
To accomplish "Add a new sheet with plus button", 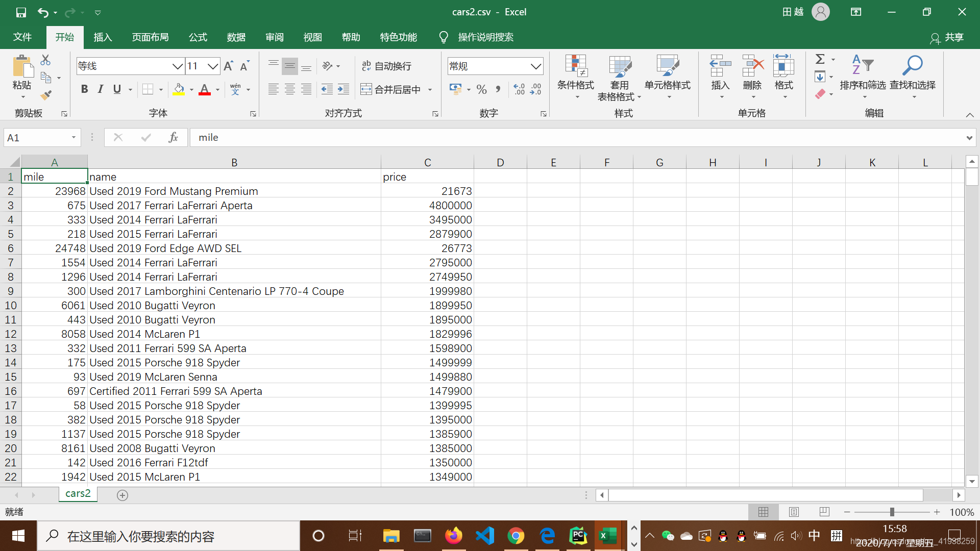I will pos(122,495).
